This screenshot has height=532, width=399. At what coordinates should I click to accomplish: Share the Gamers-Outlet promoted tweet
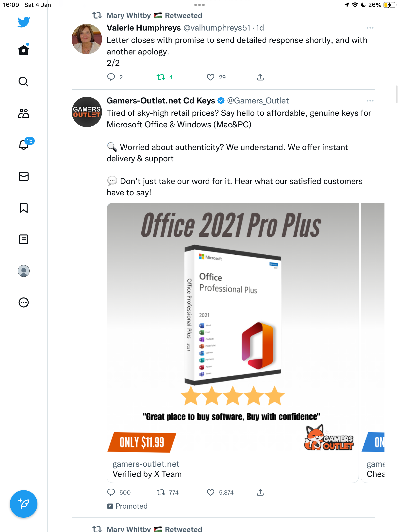point(260,493)
